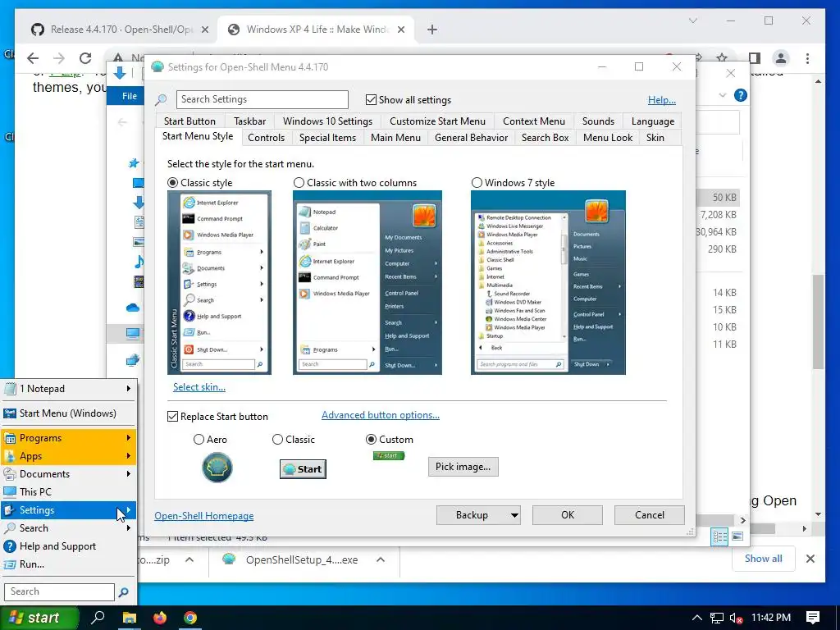
Task: Open a new Chrome tab
Action: point(432,30)
